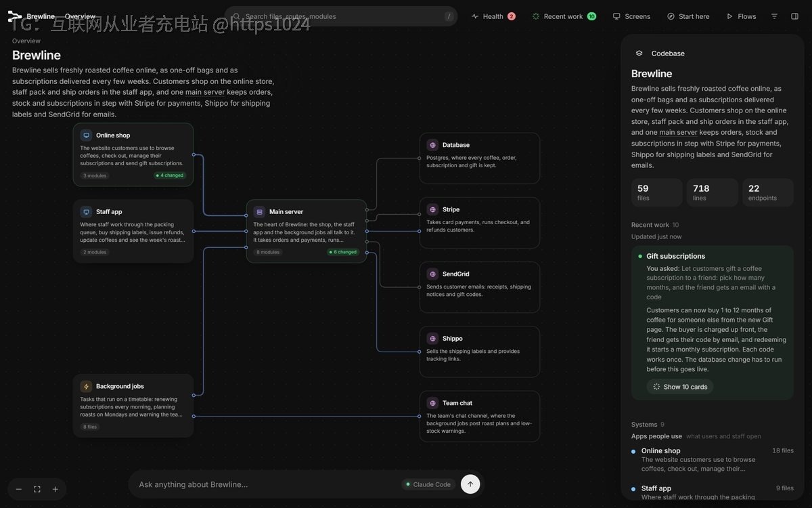
Task: Click the Shippo node globe icon
Action: pos(432,339)
